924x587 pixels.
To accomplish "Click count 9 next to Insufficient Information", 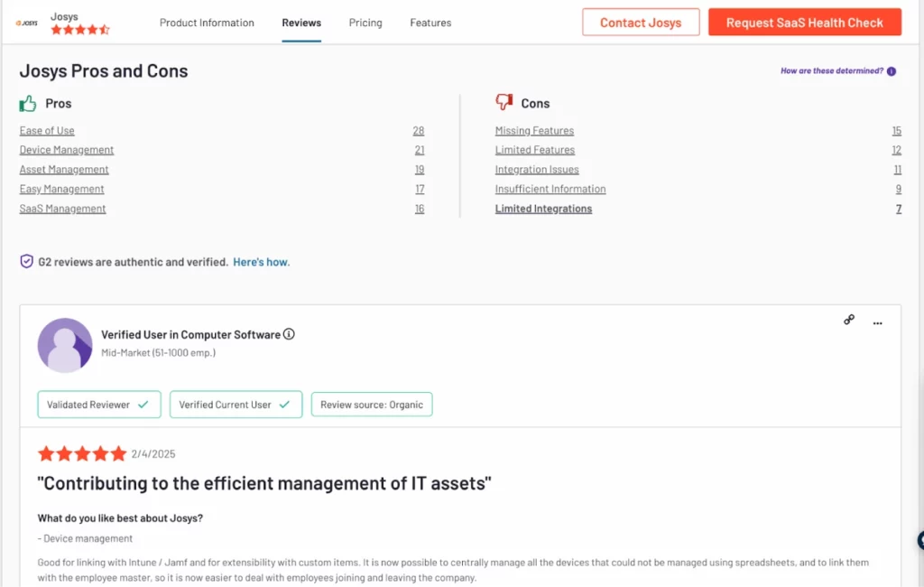I will coord(899,189).
